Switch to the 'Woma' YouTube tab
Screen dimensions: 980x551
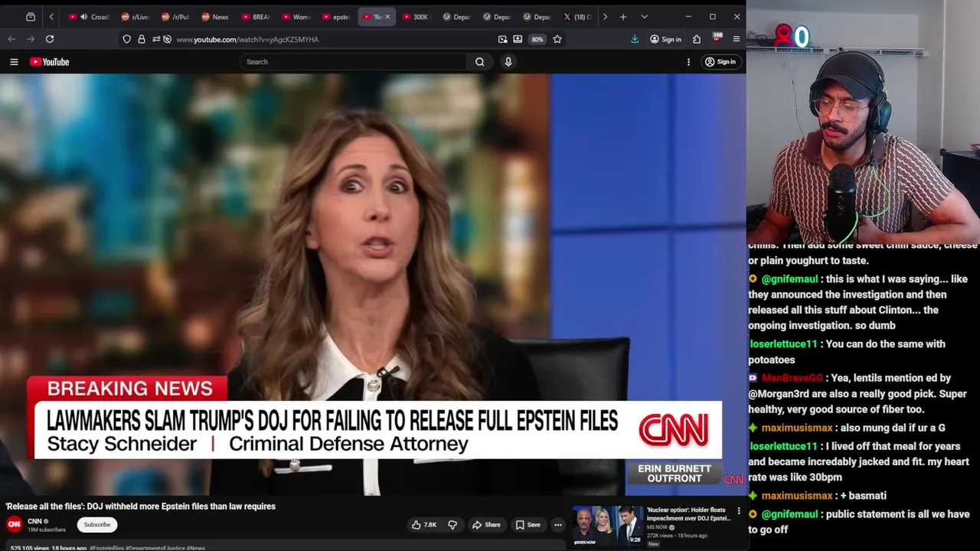[x=296, y=17]
